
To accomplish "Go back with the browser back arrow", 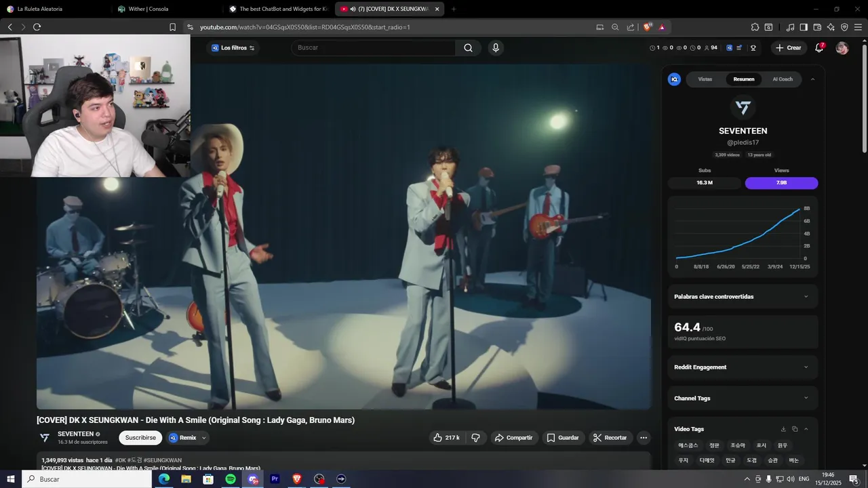I will tap(9, 27).
